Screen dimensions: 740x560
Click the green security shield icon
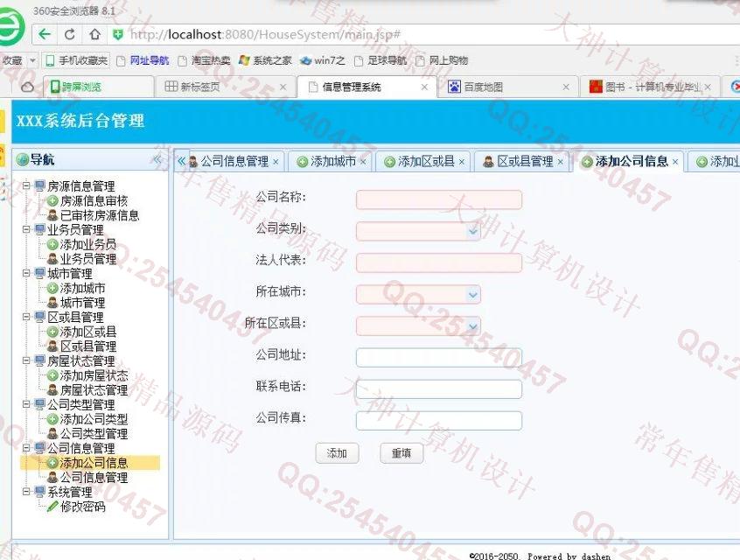point(118,34)
